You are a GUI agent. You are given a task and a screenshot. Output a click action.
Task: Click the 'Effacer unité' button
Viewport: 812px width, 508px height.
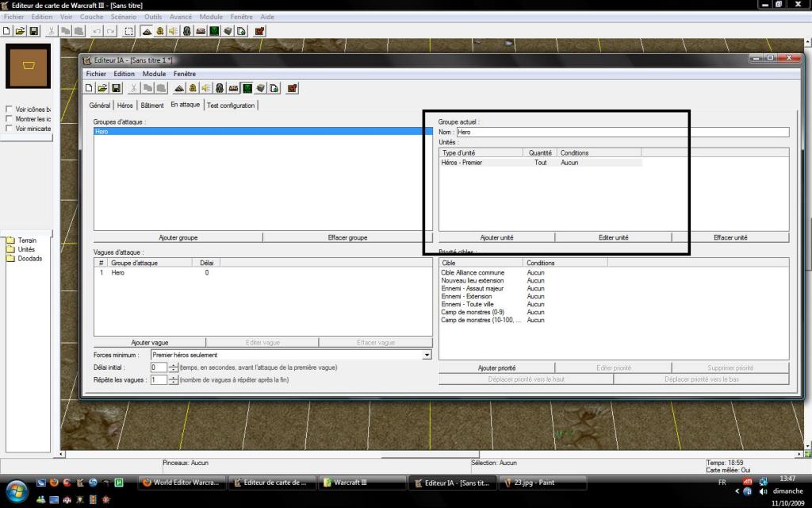pos(730,237)
